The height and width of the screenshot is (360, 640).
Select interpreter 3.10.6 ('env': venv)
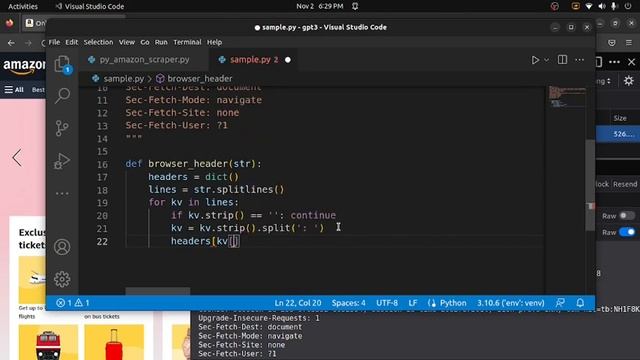(511, 303)
